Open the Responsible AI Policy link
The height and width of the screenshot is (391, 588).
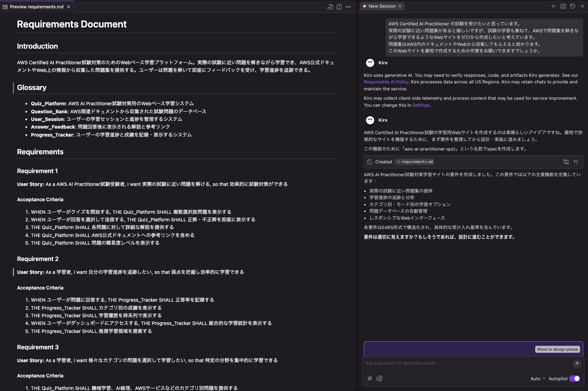pyautogui.click(x=386, y=82)
